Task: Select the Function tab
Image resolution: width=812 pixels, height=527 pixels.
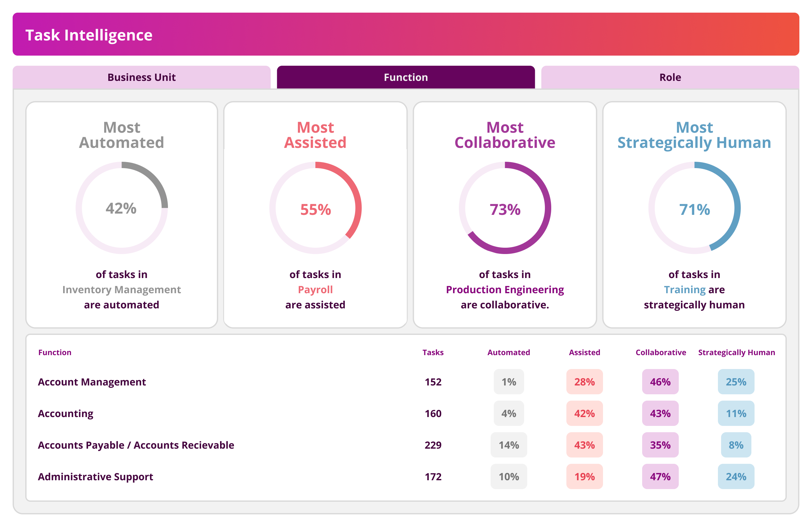Action: 406,77
